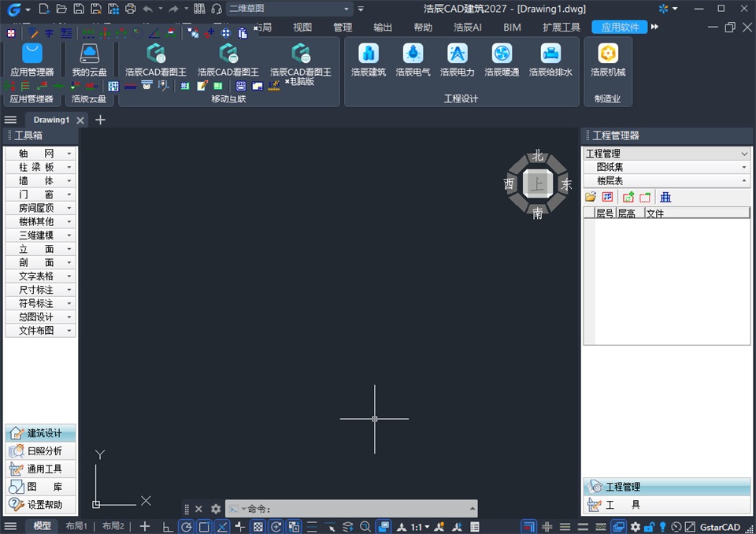This screenshot has height=534, width=756.
Task: Click in the 命令 command input line
Action: 351,509
